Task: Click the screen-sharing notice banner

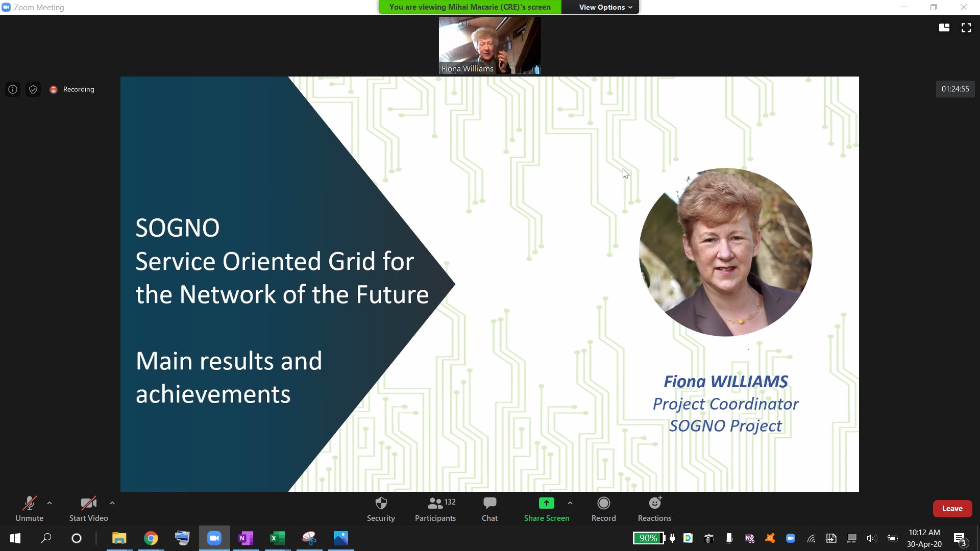Action: [x=470, y=7]
